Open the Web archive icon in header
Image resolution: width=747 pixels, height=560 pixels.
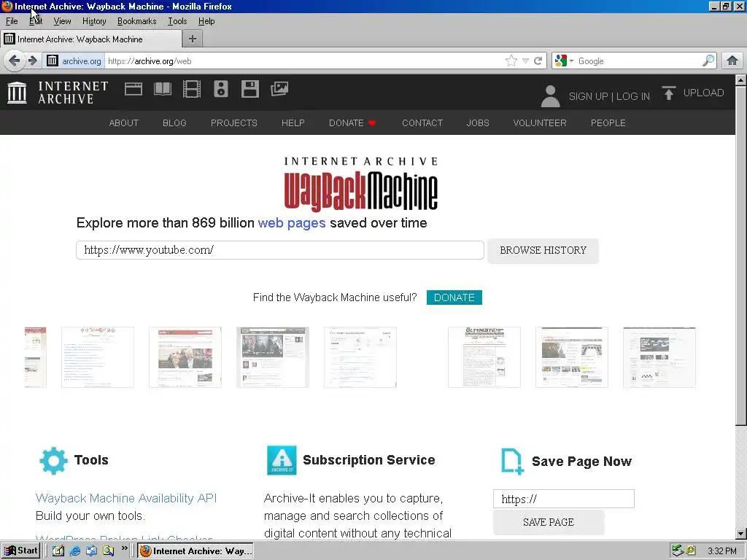(133, 89)
